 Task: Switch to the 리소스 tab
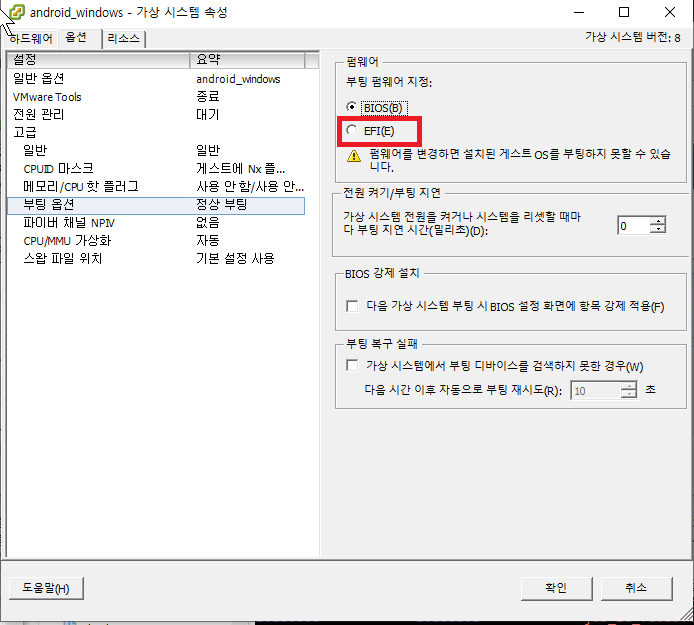[123, 39]
